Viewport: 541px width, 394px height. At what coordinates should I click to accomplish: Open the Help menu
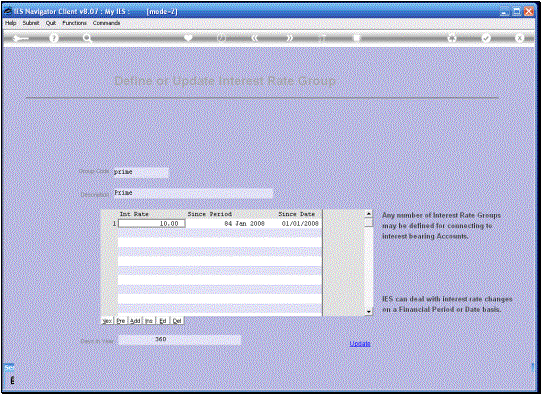coord(10,23)
